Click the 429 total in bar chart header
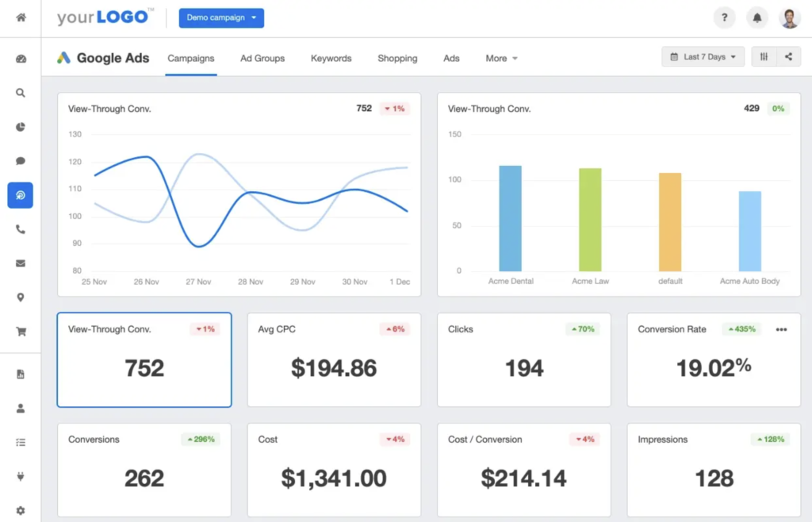The image size is (812, 522). (752, 108)
